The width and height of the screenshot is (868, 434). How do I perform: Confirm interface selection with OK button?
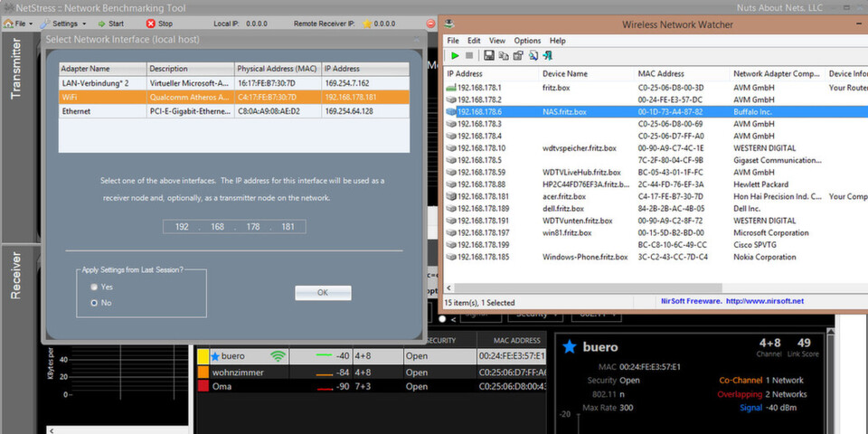[323, 293]
